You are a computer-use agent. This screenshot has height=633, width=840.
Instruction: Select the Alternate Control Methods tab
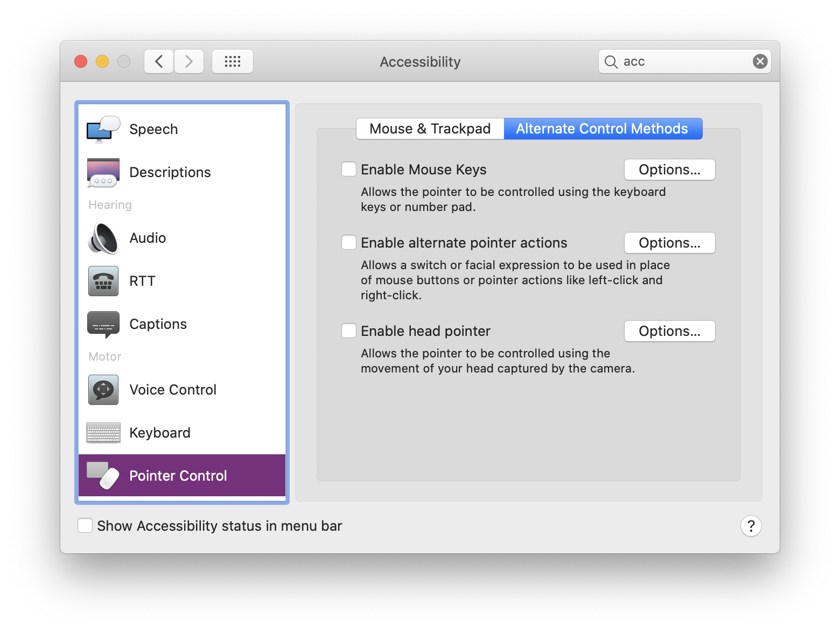[603, 129]
